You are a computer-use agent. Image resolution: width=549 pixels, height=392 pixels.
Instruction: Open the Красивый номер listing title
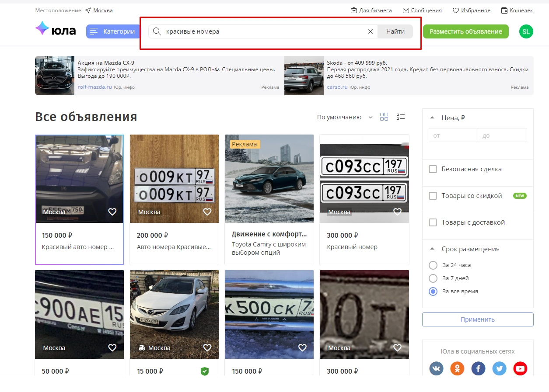point(352,247)
